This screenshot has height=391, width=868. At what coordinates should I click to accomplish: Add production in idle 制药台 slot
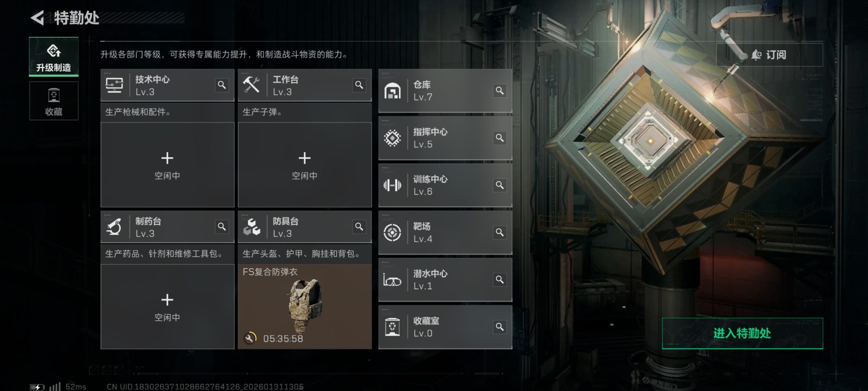coord(167,307)
